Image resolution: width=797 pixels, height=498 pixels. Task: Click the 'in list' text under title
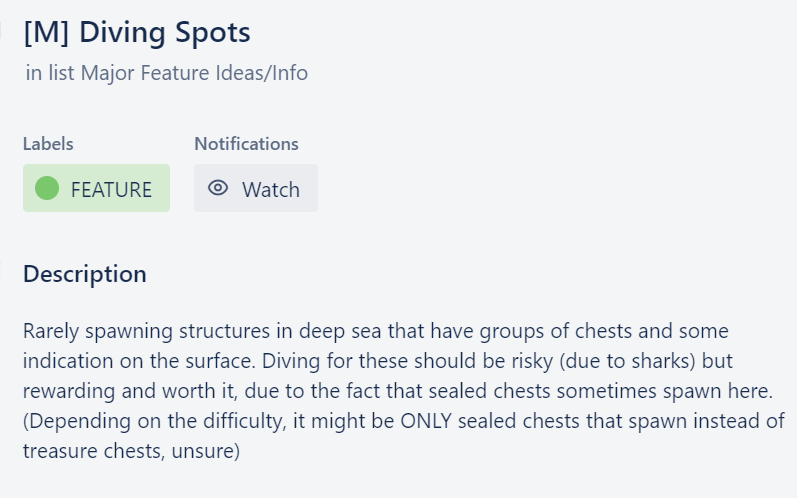pos(50,73)
